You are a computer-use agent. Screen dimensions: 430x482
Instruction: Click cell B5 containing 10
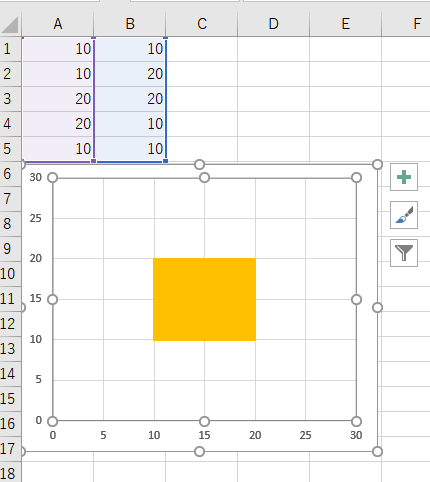click(130, 149)
